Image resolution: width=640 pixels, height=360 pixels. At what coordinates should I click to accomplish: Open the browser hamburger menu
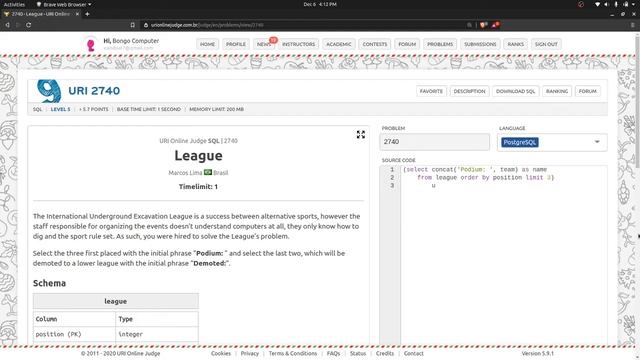(633, 25)
